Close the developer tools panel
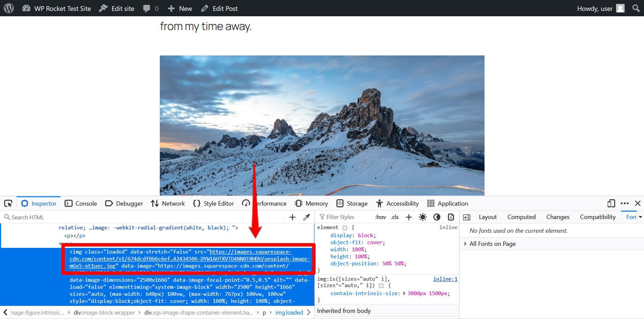Viewport: 644px width, 319px height. point(638,203)
